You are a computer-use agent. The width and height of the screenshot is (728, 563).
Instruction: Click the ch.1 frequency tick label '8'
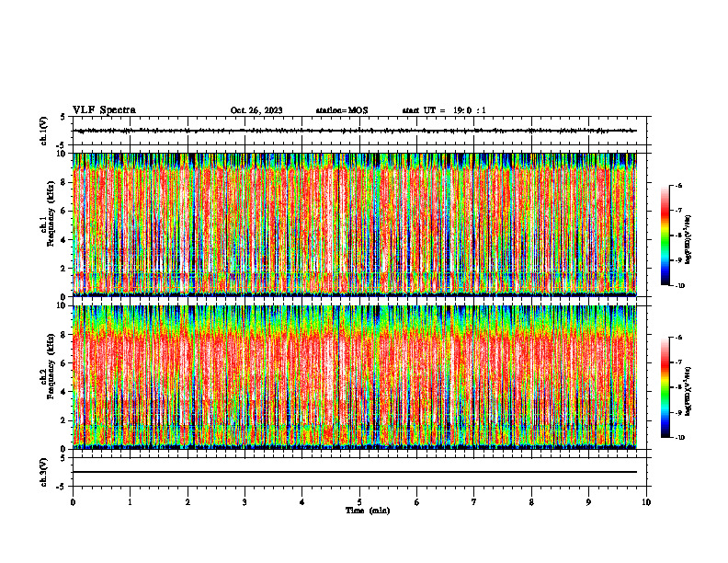[64, 182]
